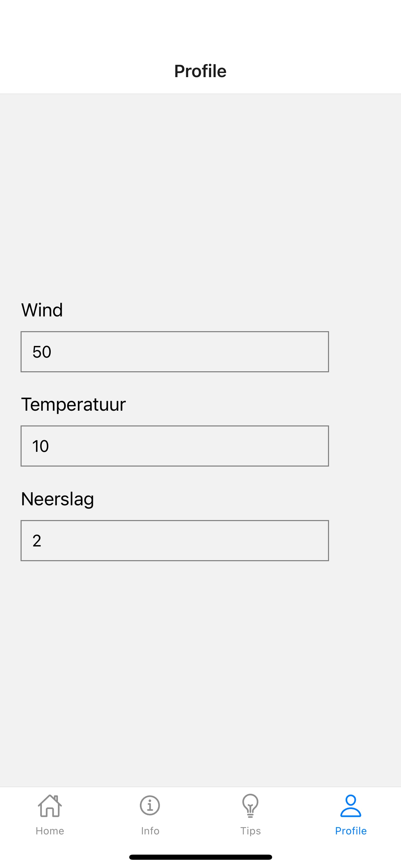Tap the Profile title at the top

(200, 71)
